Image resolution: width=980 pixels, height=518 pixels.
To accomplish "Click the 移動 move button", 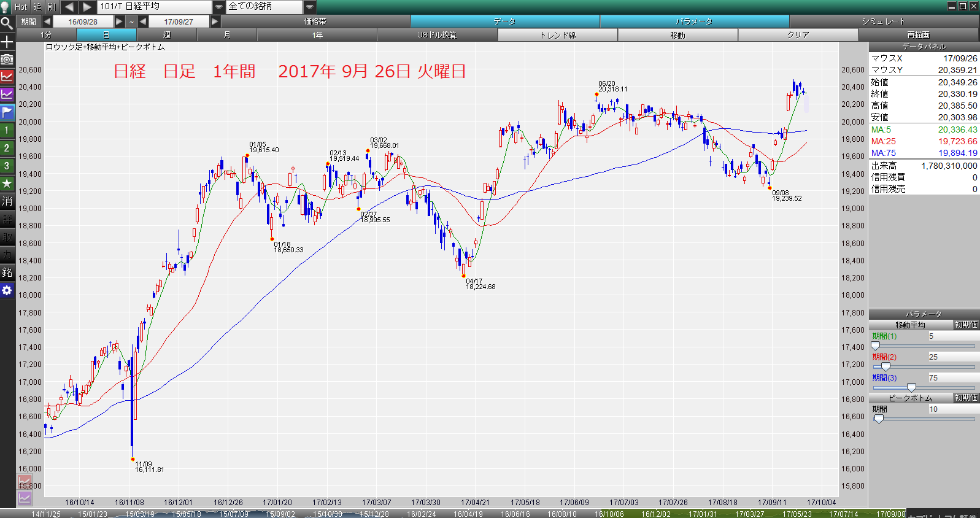I will point(677,35).
